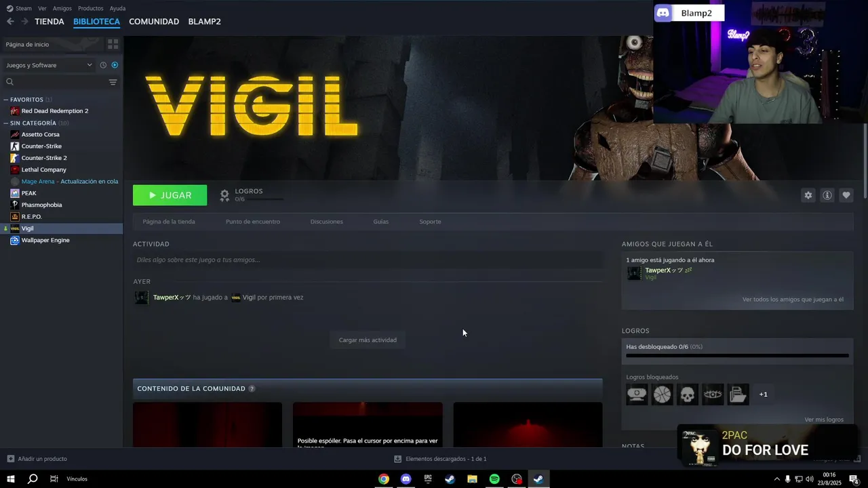Open COMUNIDAD section

[x=154, y=22]
